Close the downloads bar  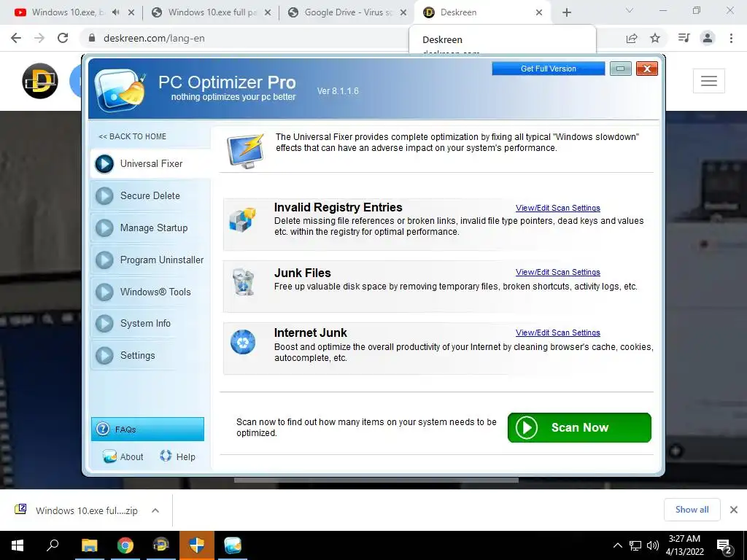click(x=734, y=510)
